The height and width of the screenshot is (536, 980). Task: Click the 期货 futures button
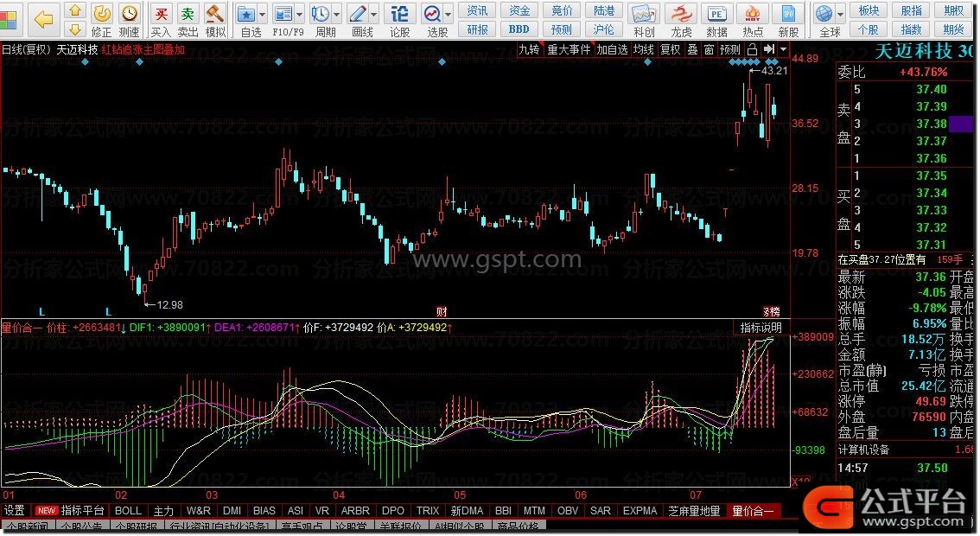953,29
